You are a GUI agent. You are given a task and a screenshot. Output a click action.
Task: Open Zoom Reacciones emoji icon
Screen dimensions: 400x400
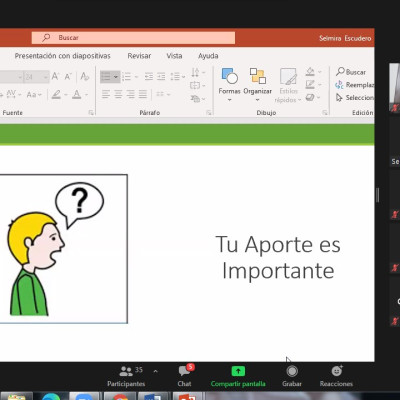tap(337, 371)
